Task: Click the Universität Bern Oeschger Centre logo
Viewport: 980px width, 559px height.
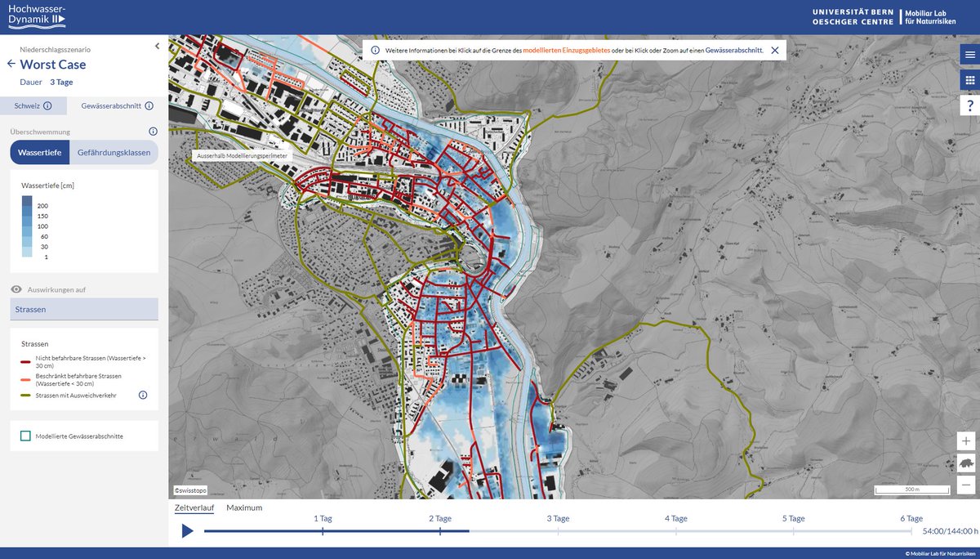Action: click(x=853, y=16)
